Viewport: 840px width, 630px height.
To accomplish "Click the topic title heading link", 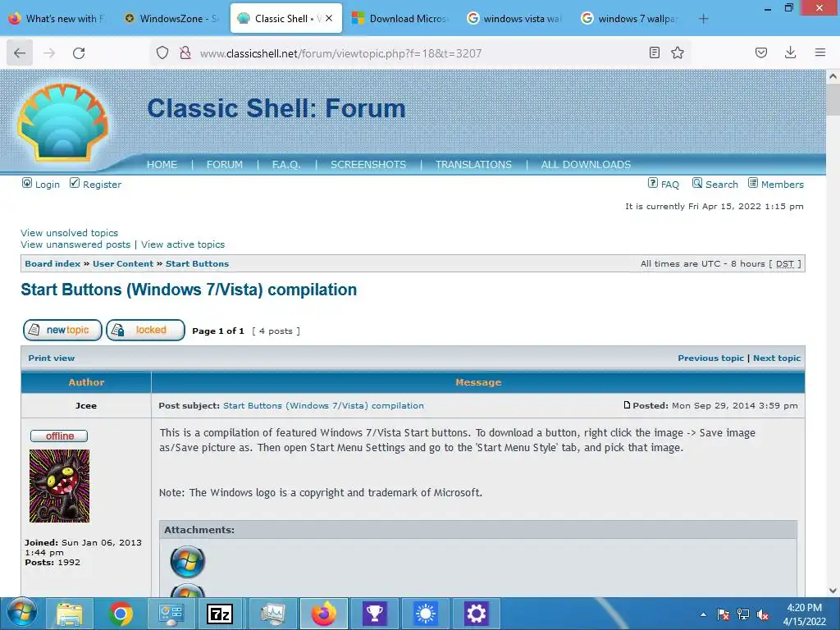I will (189, 290).
